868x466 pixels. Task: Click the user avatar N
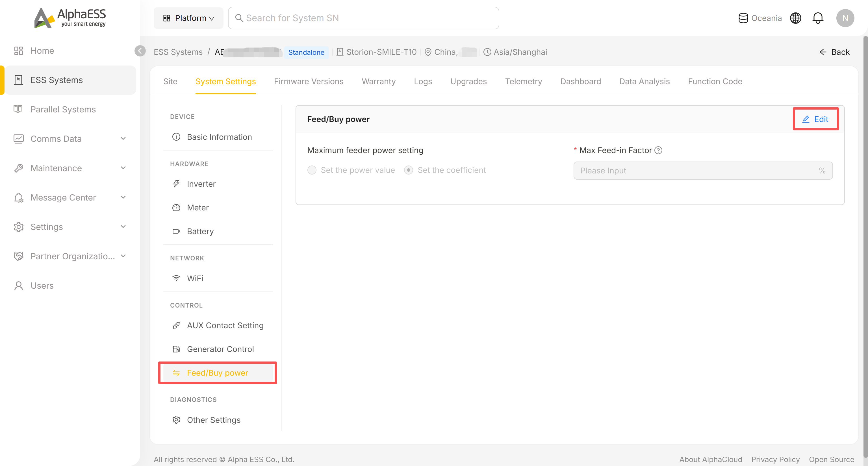tap(845, 18)
